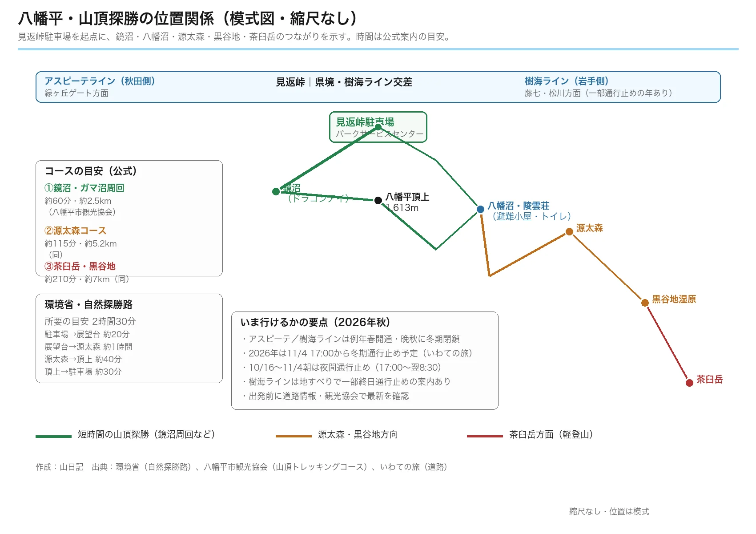Click the orange legend line for 源太森・黒谷地方向
This screenshot has height=534, width=756.
tap(294, 436)
